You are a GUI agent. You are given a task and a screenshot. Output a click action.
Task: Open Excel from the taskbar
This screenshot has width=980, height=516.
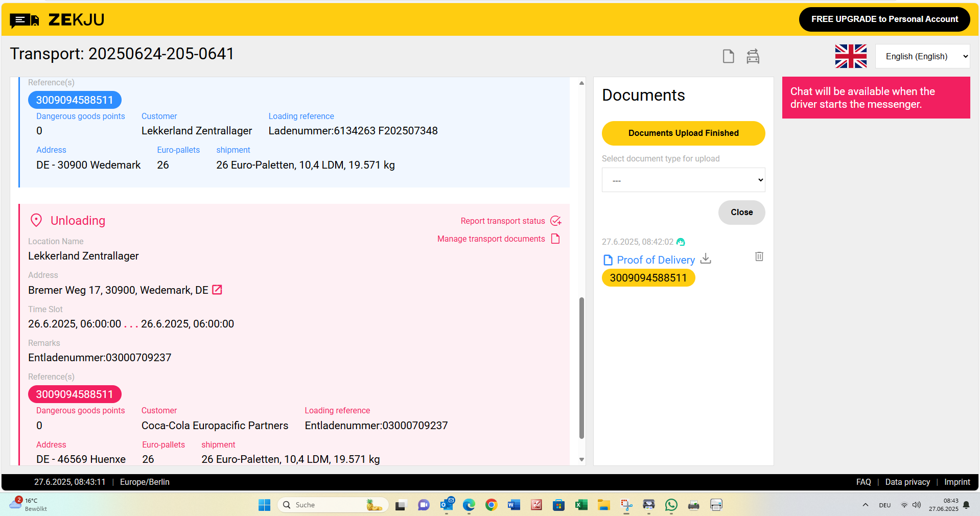(581, 505)
